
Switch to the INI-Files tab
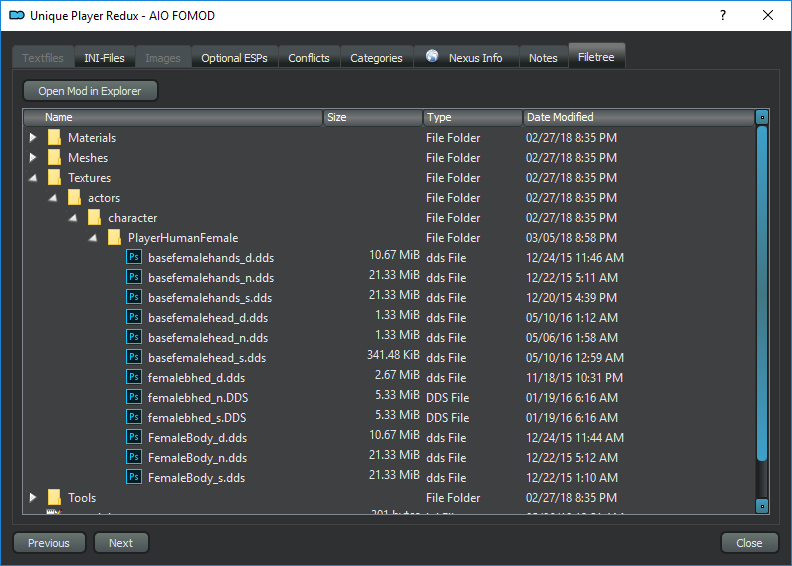click(104, 58)
